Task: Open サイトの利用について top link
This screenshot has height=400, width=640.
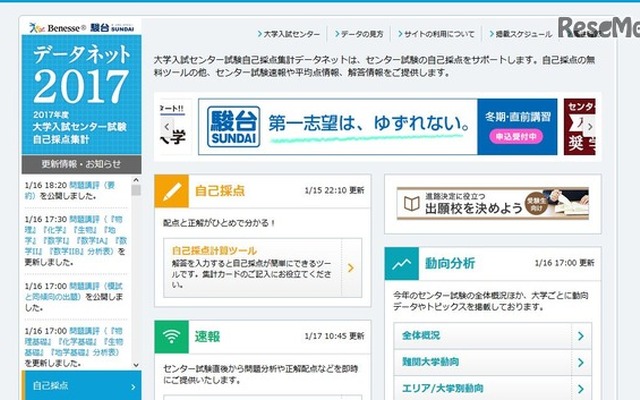Action: click(x=436, y=34)
